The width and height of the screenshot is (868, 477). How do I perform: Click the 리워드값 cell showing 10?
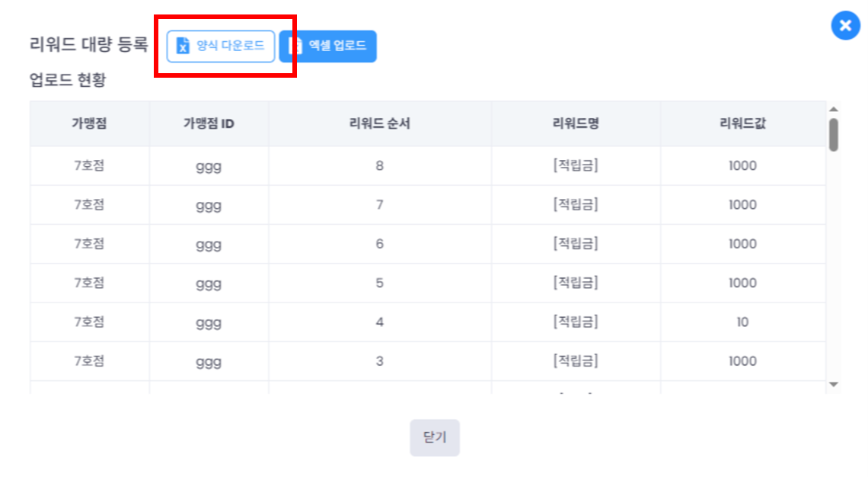coord(743,322)
